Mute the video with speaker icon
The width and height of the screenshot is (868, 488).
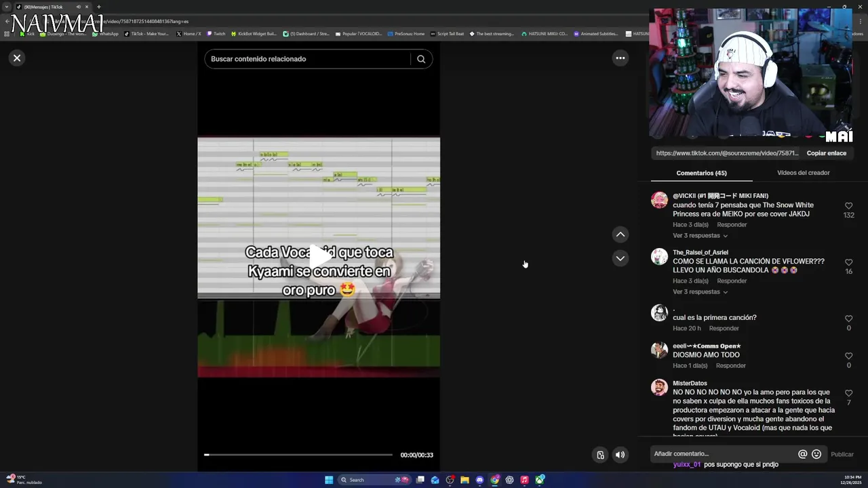[620, 455]
